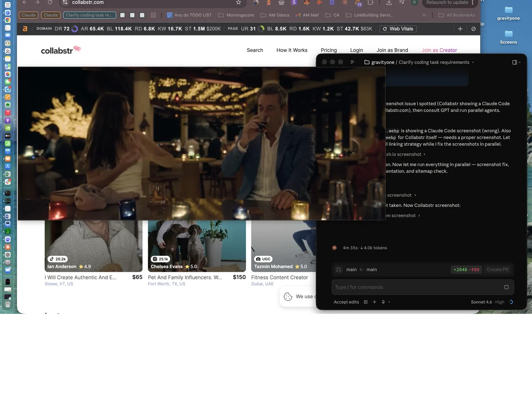Toggle the sidebar list icon in Claude window
Screen dimensions: 532x399
point(352,63)
